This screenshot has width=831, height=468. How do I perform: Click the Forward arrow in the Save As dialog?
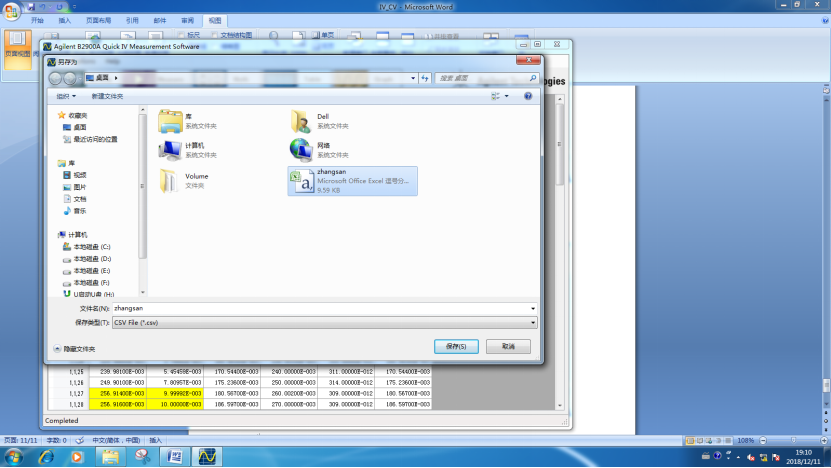tap(70, 78)
